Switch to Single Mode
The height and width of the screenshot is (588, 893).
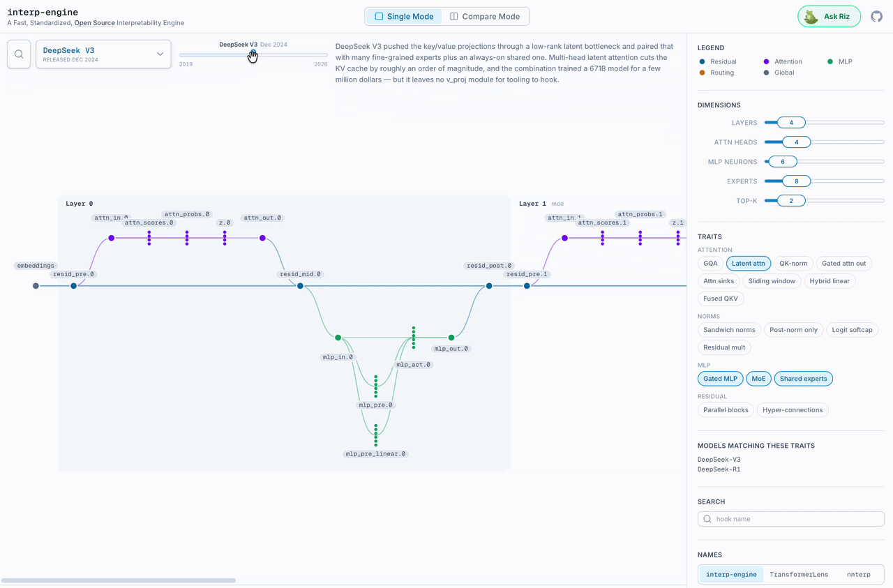[404, 16]
